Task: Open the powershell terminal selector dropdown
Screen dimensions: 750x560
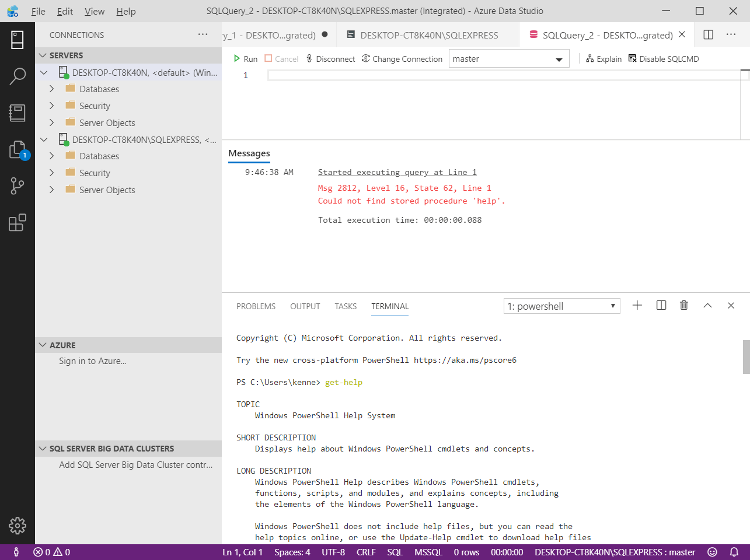Action: [561, 306]
